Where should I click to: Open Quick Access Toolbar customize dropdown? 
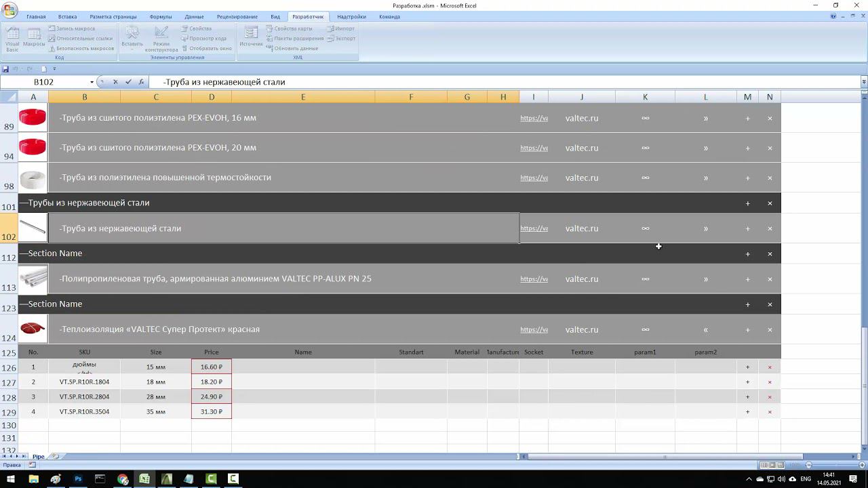54,69
